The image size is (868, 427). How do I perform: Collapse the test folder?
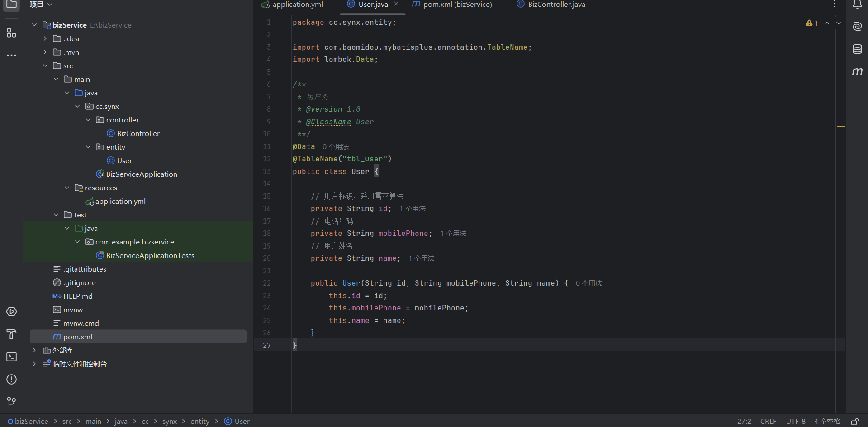point(56,215)
